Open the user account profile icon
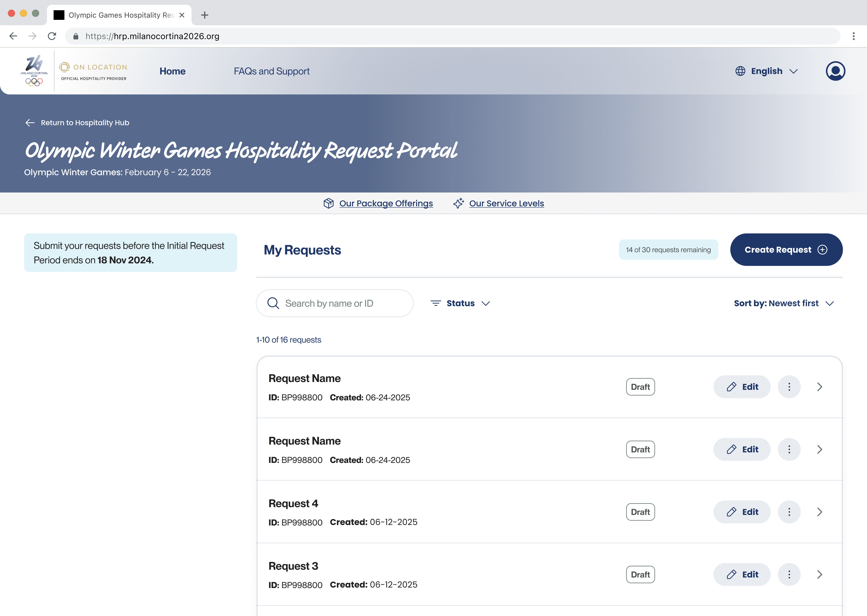 [x=836, y=71]
